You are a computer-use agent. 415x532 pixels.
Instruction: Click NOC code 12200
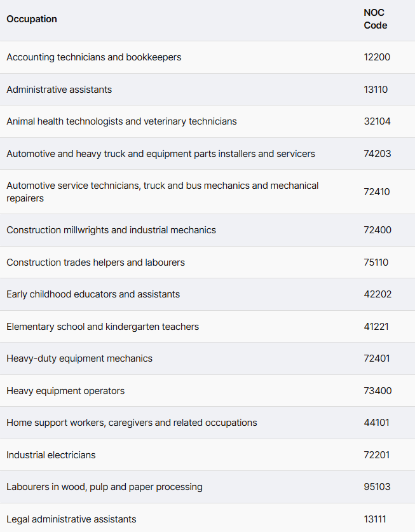(x=377, y=57)
